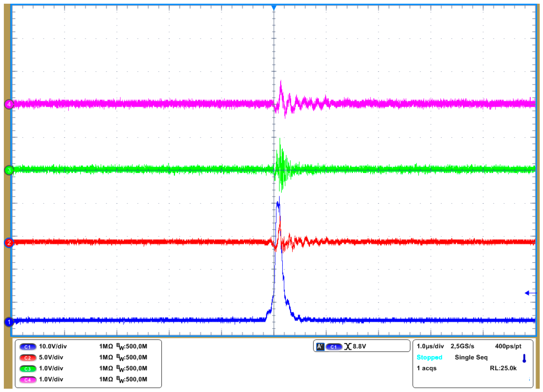Click the trigger source C1 badge
The width and height of the screenshot is (543, 392).
(x=334, y=347)
